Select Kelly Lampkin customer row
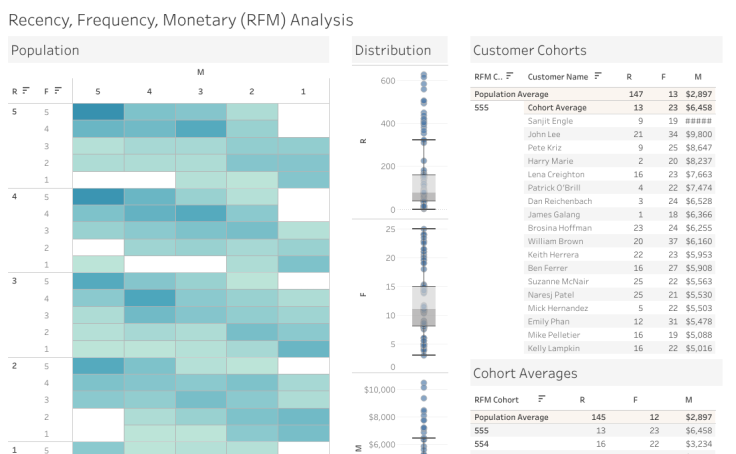736x454 pixels. 554,348
